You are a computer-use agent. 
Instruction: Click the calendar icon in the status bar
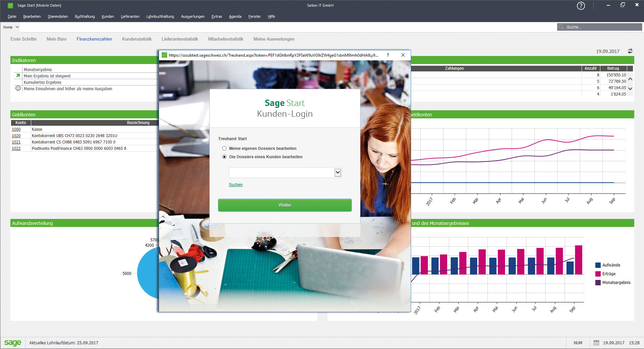596,343
